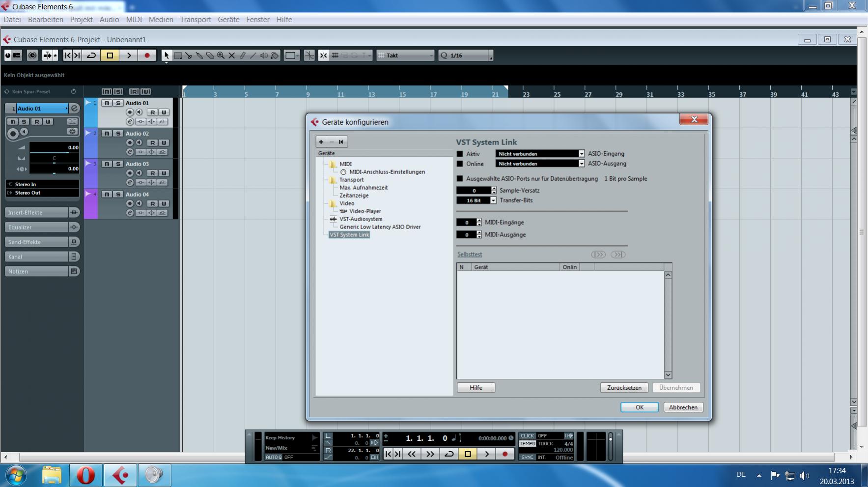
Task: Click the Zurücksetzen button
Action: click(x=624, y=388)
